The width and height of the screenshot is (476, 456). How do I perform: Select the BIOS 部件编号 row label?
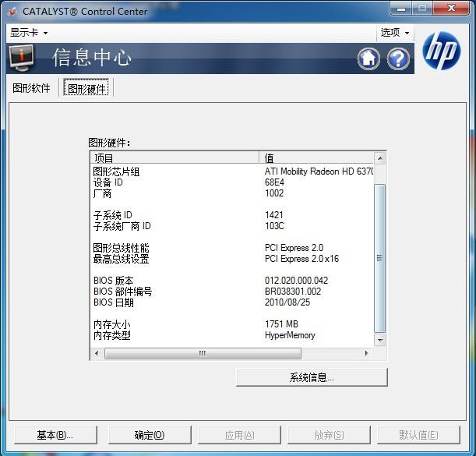tap(122, 292)
